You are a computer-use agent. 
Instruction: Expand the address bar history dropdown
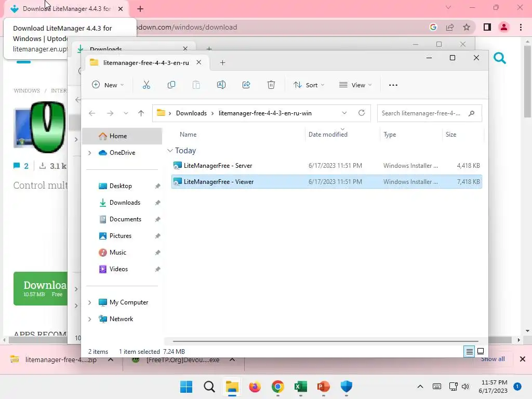344,113
